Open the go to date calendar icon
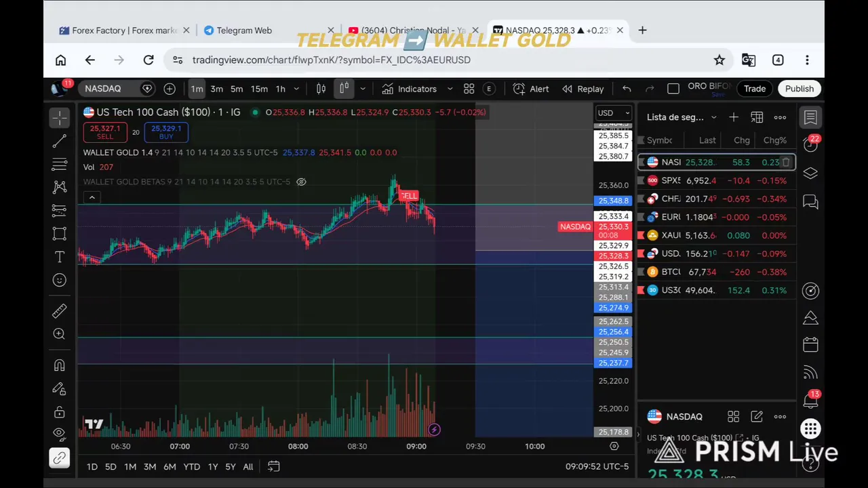The width and height of the screenshot is (868, 488). click(273, 466)
